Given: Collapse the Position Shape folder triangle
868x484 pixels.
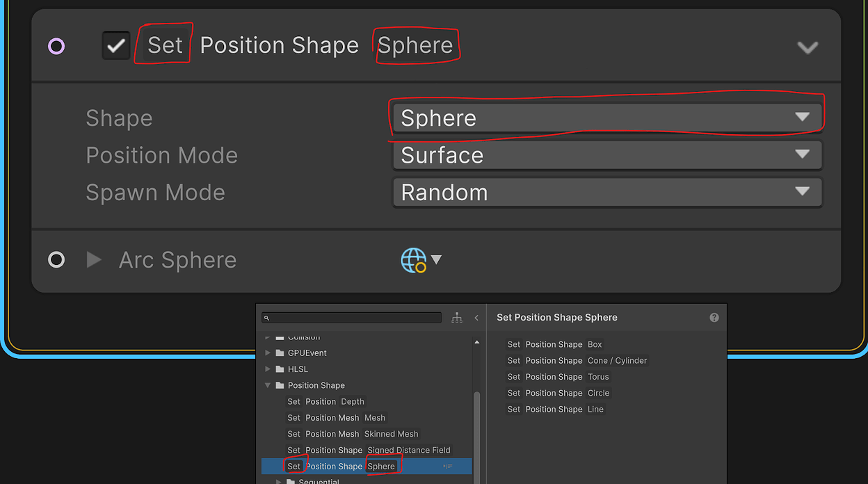Looking at the screenshot, I should pos(268,385).
